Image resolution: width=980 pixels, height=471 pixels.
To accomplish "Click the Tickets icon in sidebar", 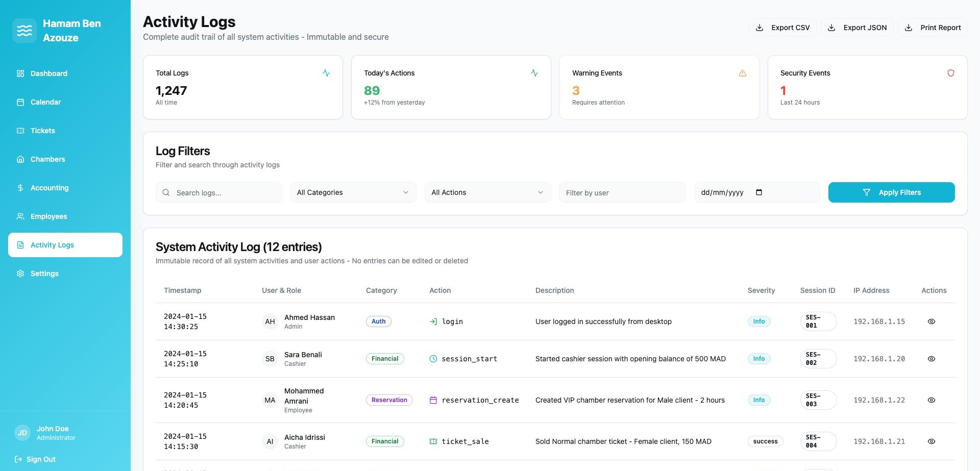I will point(20,131).
